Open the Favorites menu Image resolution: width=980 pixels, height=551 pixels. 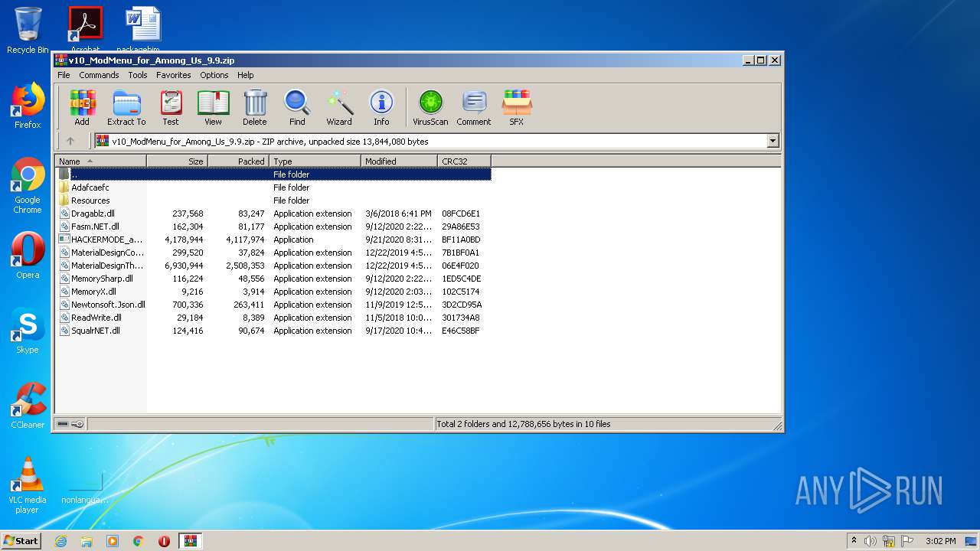(x=174, y=75)
